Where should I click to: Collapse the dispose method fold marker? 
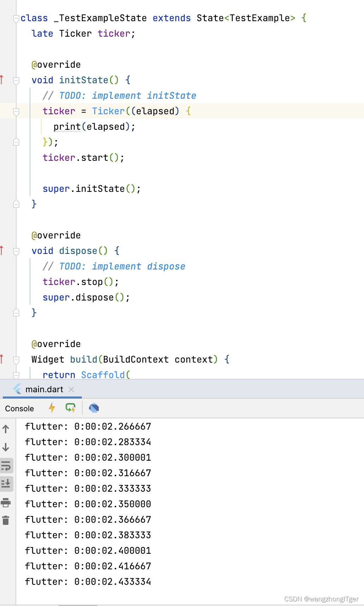click(16, 251)
